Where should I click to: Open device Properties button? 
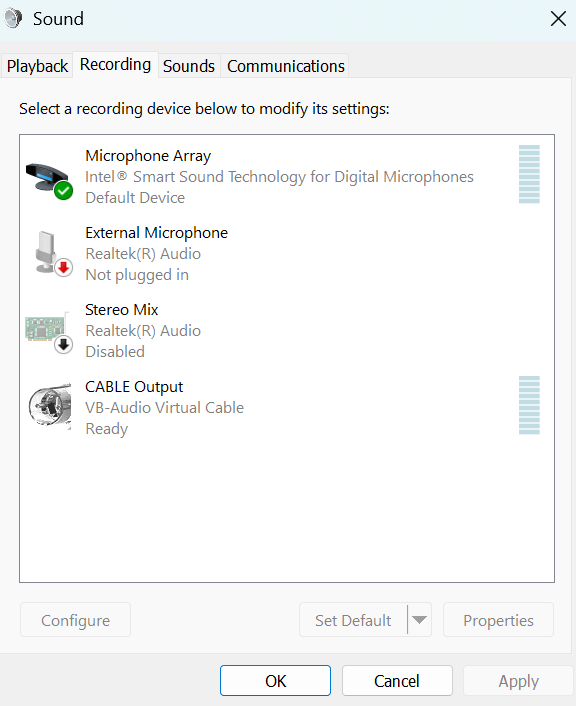click(x=498, y=620)
